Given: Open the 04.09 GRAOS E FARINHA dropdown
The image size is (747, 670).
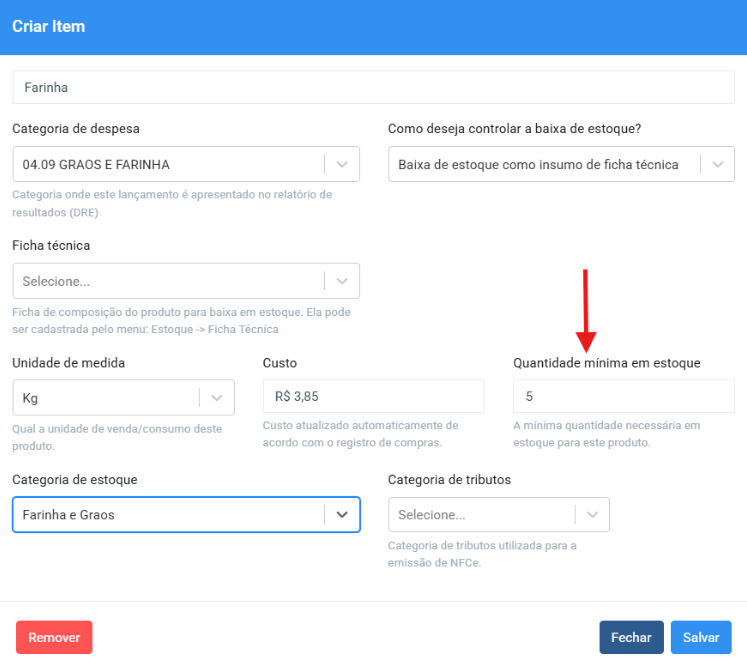Looking at the screenshot, I should 168,164.
